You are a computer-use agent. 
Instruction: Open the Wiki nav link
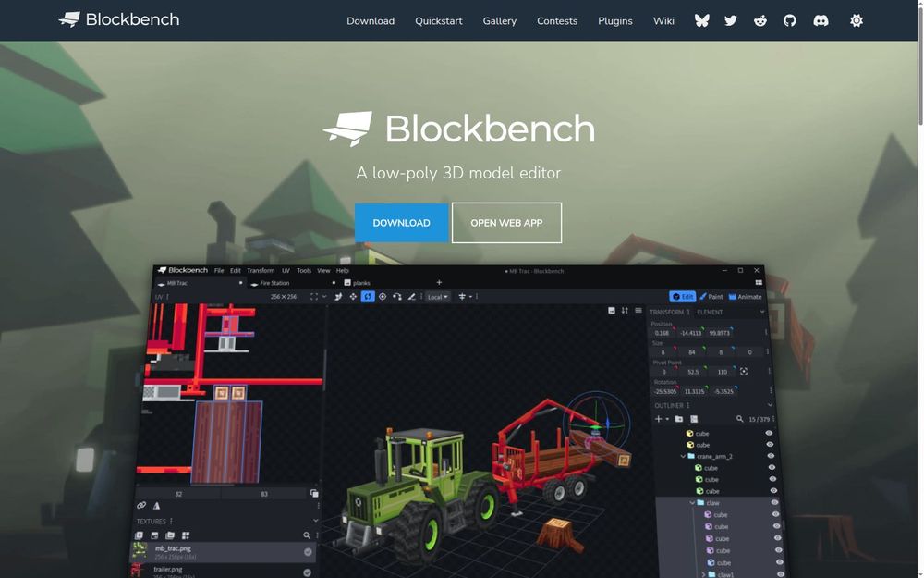coord(663,20)
